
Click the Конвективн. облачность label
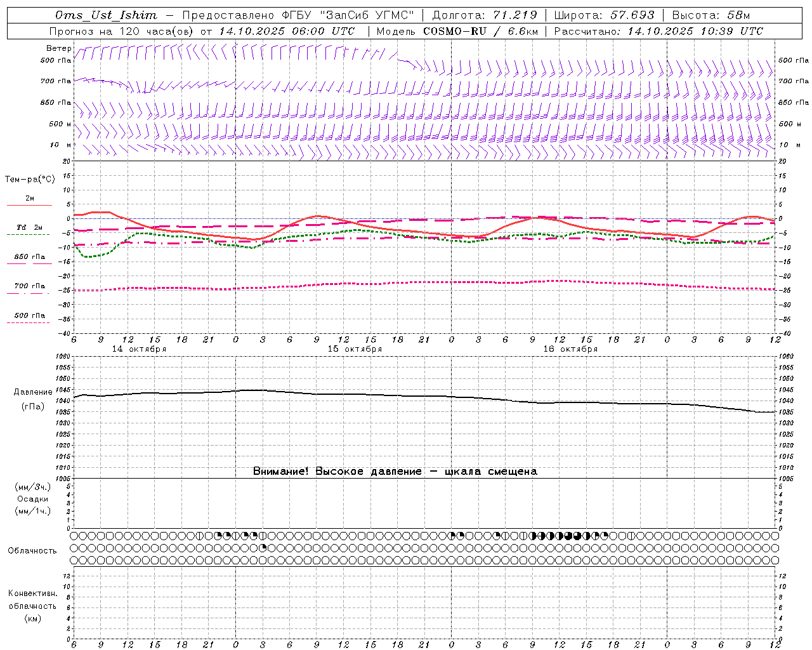point(32,600)
